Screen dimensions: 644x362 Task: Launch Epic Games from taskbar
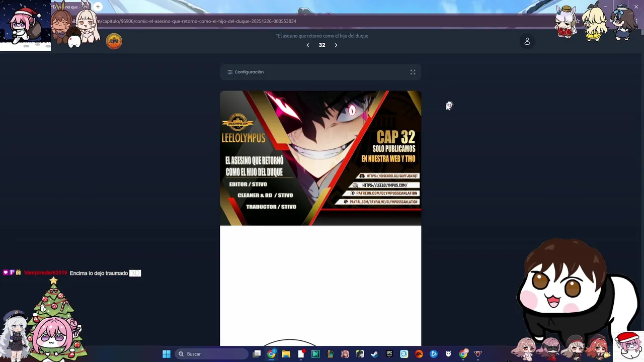click(x=389, y=354)
